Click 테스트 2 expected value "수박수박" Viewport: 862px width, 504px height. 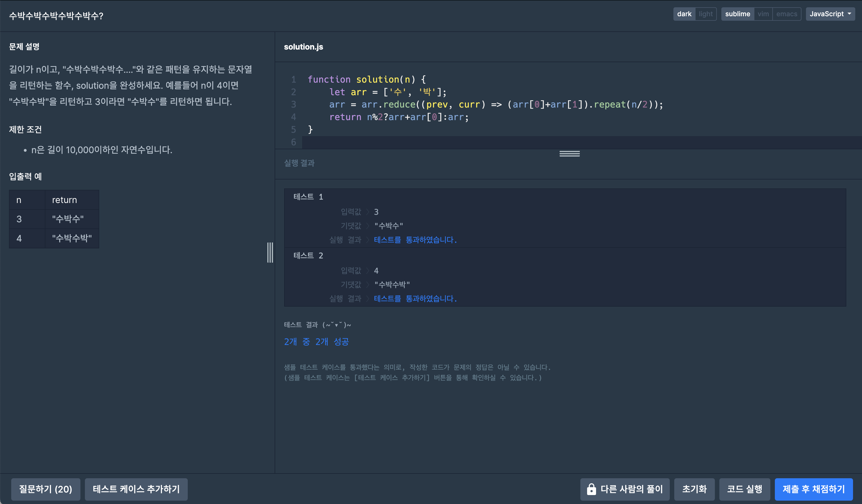[392, 284]
